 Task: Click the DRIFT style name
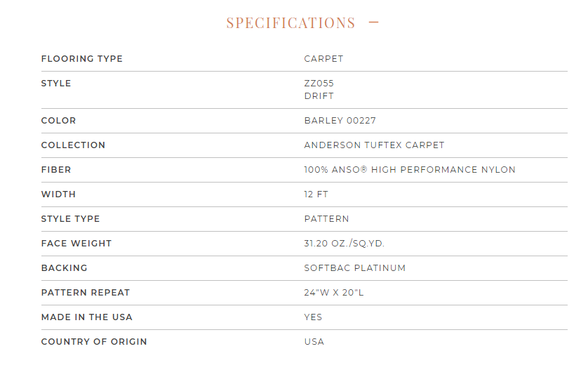coord(319,96)
